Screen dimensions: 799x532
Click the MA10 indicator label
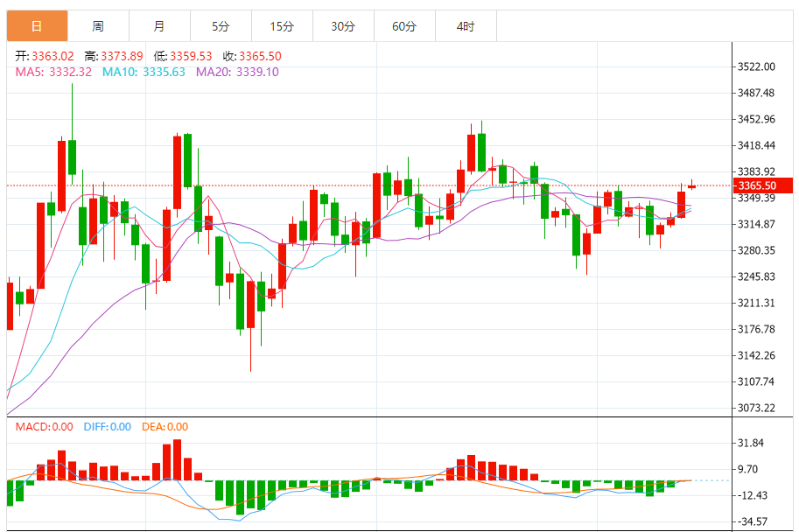(x=144, y=72)
